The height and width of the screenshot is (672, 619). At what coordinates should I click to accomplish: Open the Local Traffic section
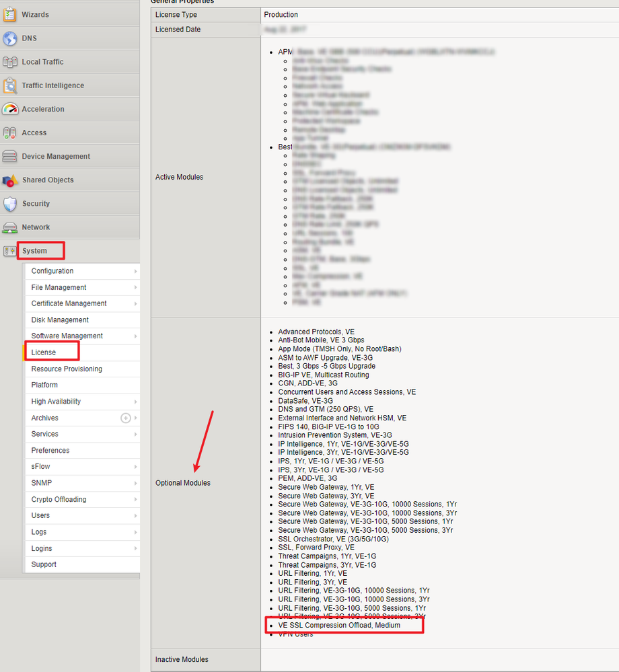[x=42, y=62]
